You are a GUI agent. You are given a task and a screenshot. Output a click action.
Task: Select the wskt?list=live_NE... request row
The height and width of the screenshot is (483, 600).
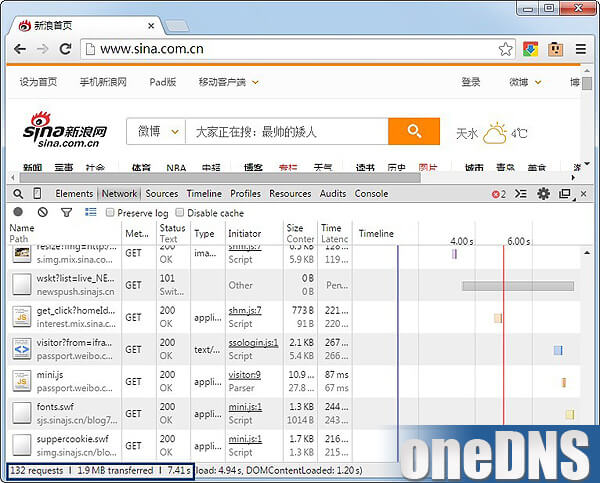coord(294,285)
